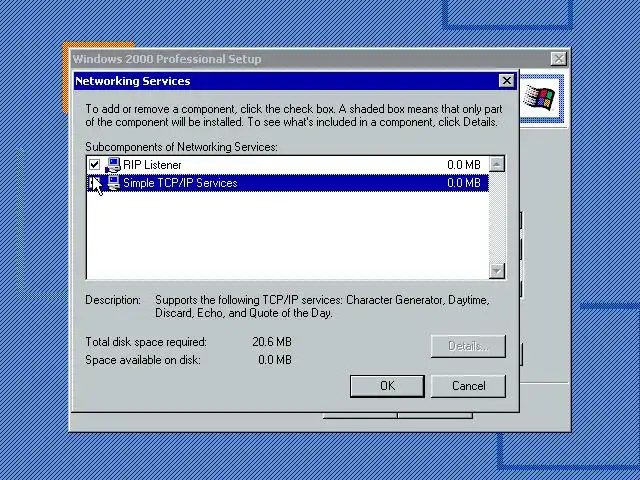640x480 pixels.
Task: Click the RIP Listener network icon
Action: [x=113, y=165]
